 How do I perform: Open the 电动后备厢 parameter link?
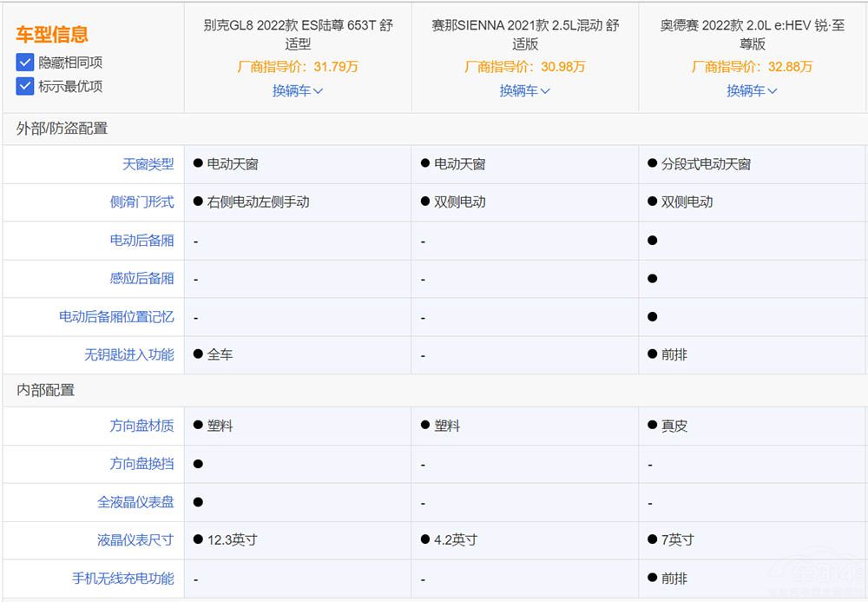point(141,241)
